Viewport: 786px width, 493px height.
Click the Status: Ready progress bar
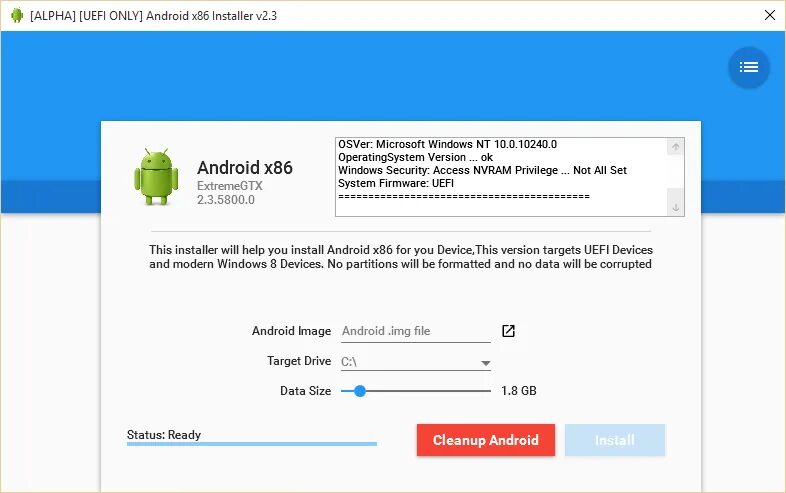(x=252, y=444)
